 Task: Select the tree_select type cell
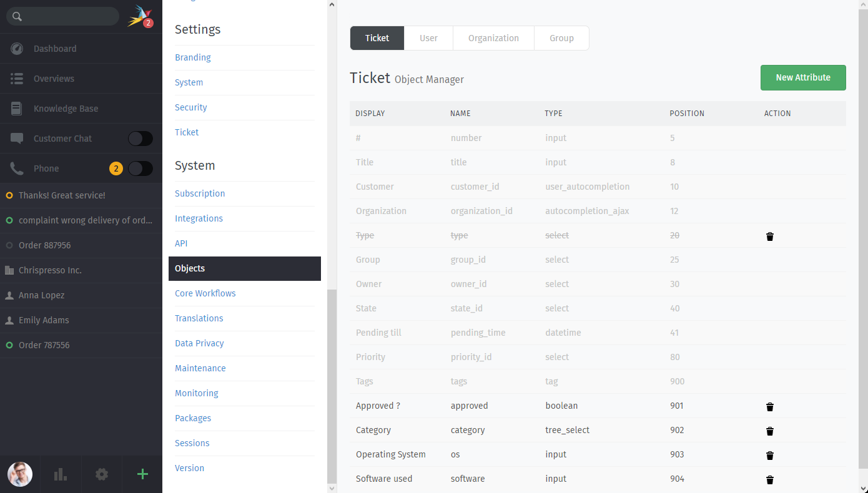568,430
